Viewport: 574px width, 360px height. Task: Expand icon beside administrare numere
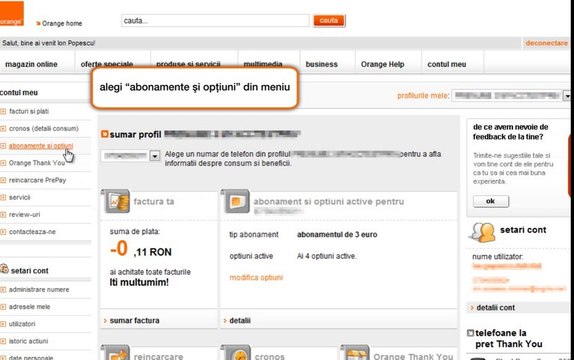click(x=3, y=290)
